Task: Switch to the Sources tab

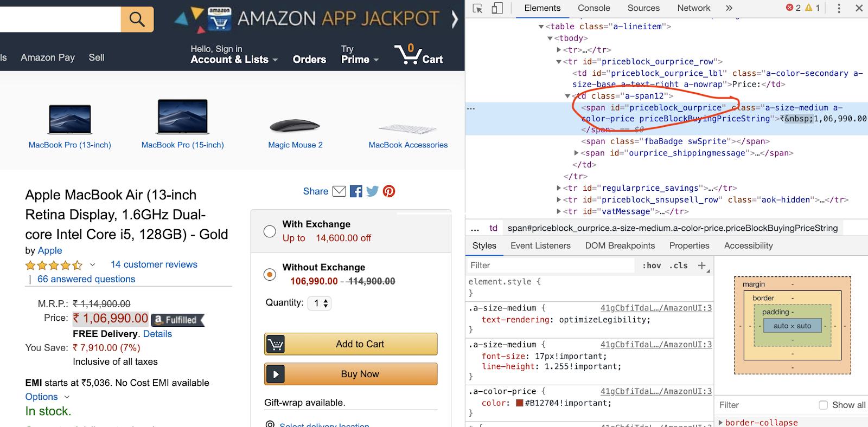Action: pyautogui.click(x=643, y=8)
